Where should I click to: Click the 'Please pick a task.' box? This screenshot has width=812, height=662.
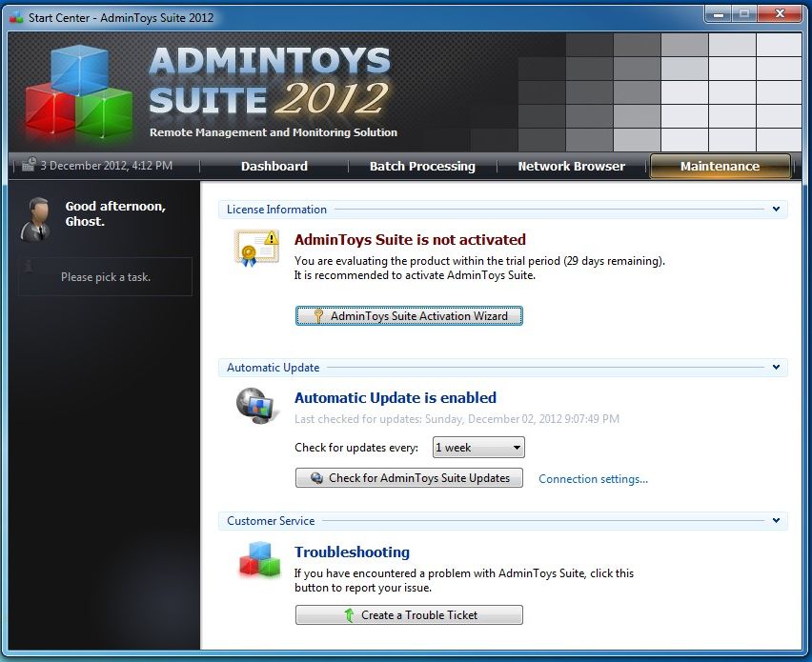(x=105, y=277)
